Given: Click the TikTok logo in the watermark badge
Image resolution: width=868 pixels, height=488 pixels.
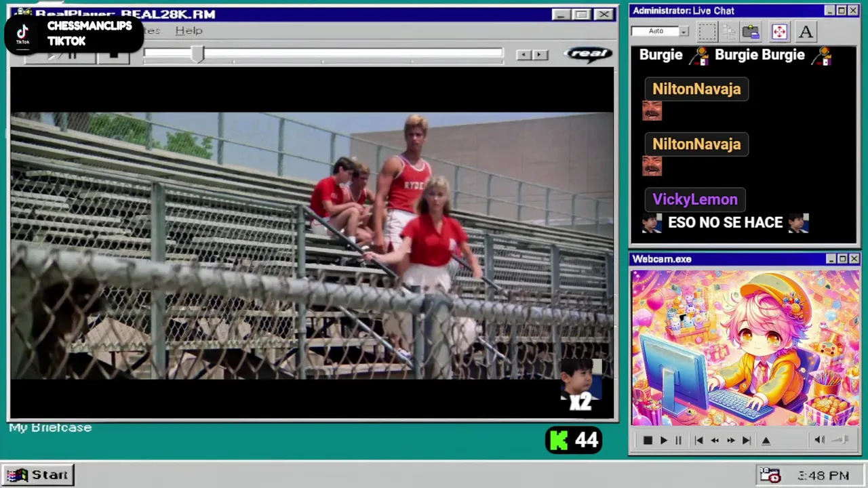Looking at the screenshot, I should 23,33.
